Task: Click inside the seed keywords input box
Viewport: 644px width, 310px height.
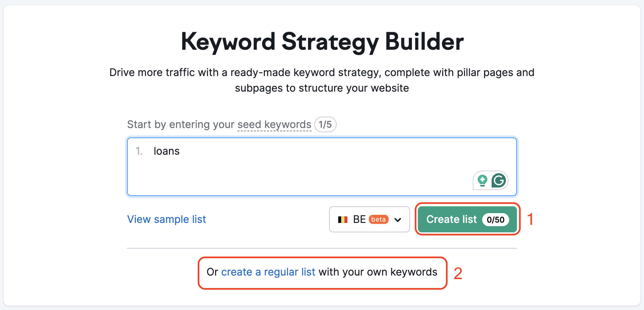Action: (x=322, y=167)
